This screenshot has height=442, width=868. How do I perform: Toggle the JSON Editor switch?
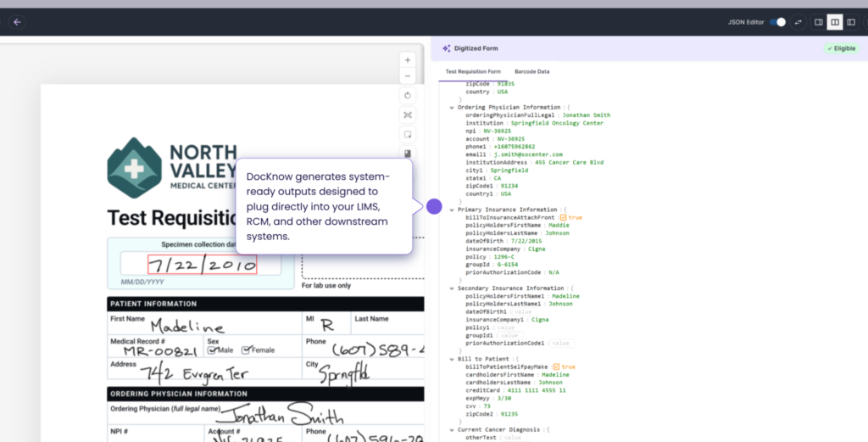tap(777, 22)
